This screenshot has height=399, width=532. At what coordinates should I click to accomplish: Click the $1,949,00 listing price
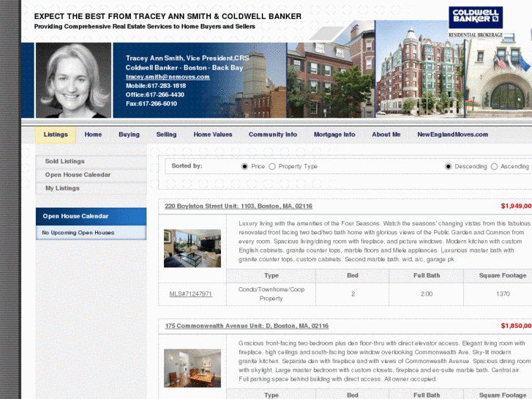click(x=516, y=206)
